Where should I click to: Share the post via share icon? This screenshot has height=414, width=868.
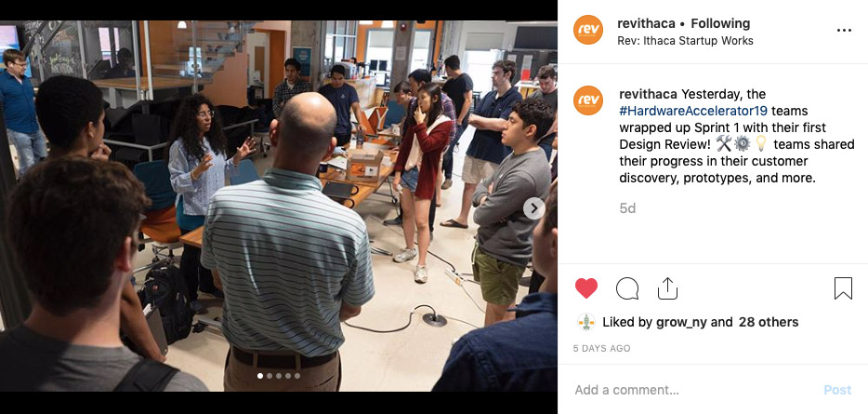click(x=667, y=288)
